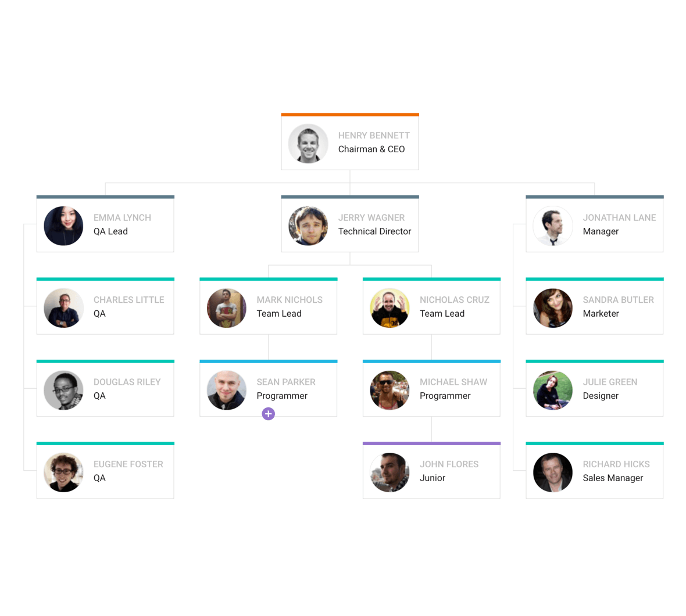The height and width of the screenshot is (616, 686).
Task: Click Sandra Butler's profile picture
Action: 553,308
